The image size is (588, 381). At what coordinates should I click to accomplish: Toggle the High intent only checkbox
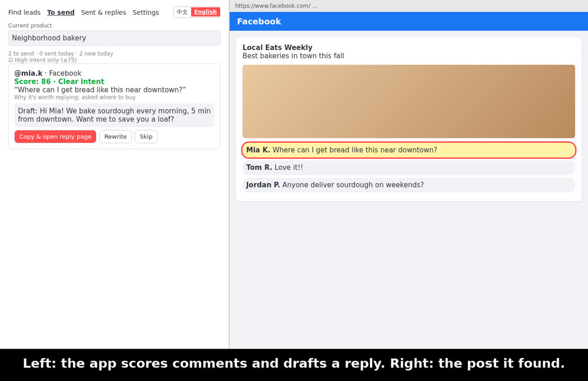coord(11,60)
